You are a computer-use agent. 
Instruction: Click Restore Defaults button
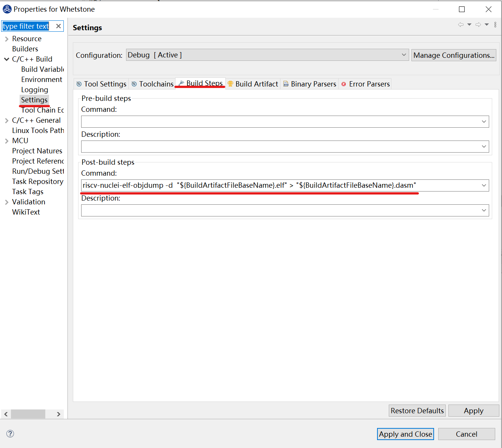click(x=417, y=411)
